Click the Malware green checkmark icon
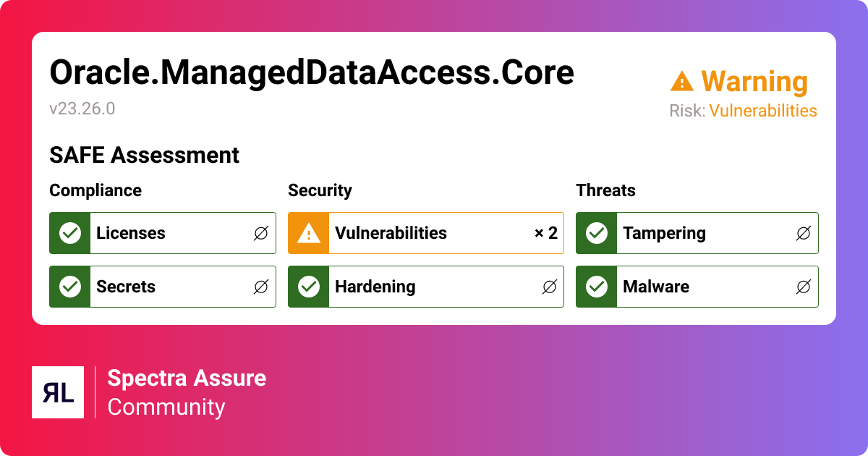Screen dimensions: 868x456 click(597, 287)
